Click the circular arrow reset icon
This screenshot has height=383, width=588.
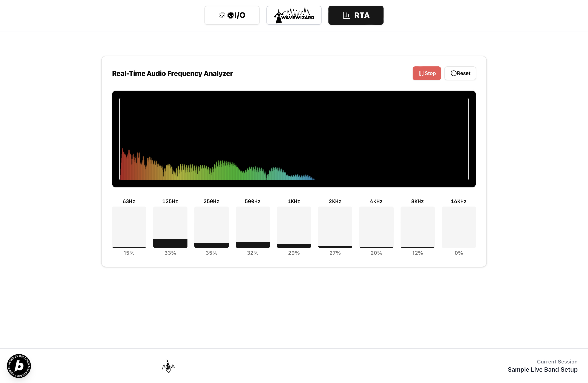coord(453,73)
